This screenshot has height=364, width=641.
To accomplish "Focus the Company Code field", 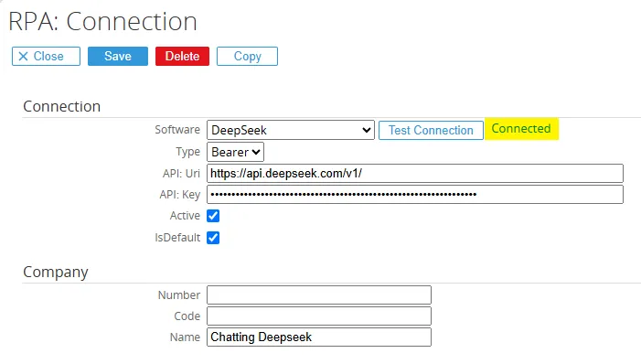I will point(319,316).
